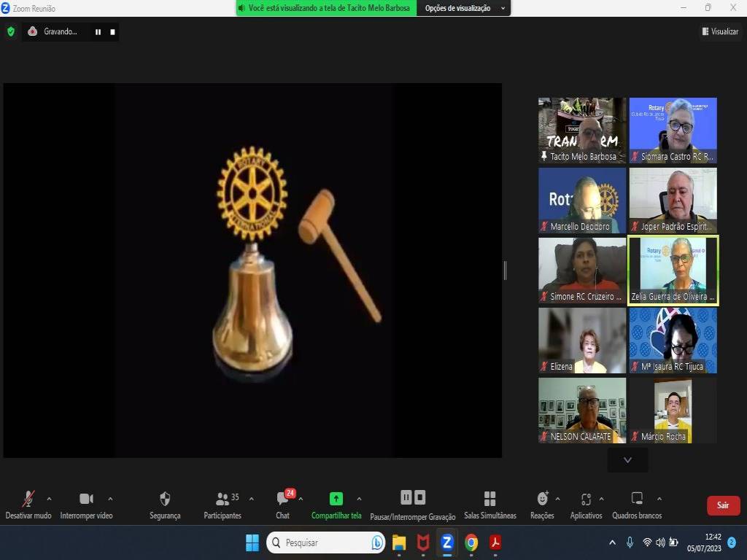This screenshot has height=560, width=747.
Task: Toggle microphone with Desativar mudo
Action: pyautogui.click(x=28, y=499)
